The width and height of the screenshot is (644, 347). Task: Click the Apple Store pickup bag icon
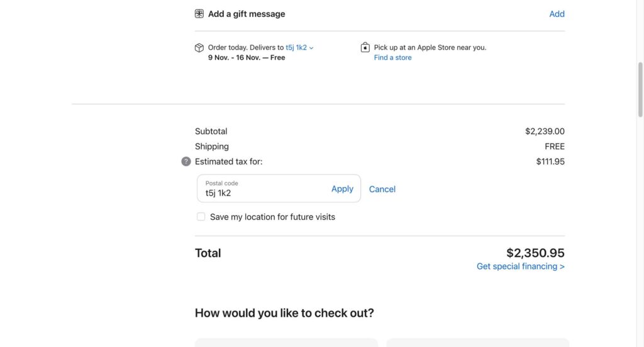pyautogui.click(x=365, y=47)
